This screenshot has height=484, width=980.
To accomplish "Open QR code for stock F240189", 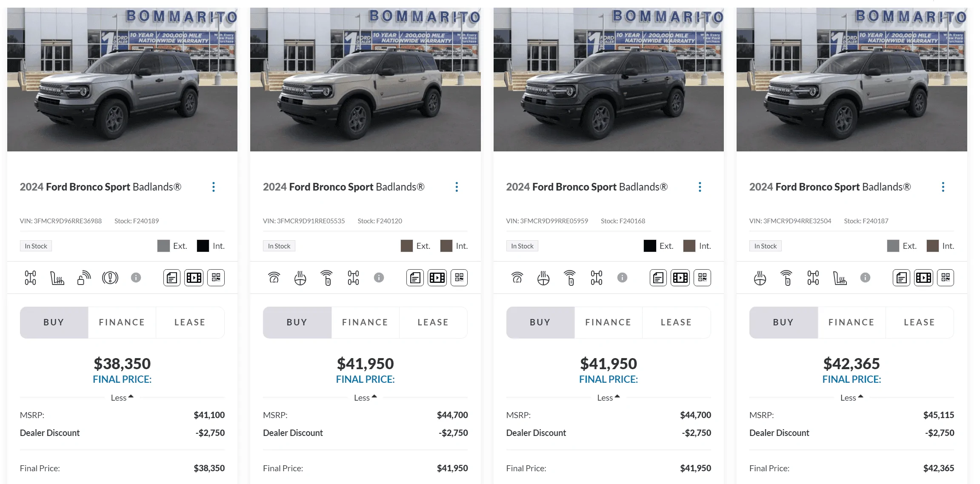I will click(x=216, y=278).
